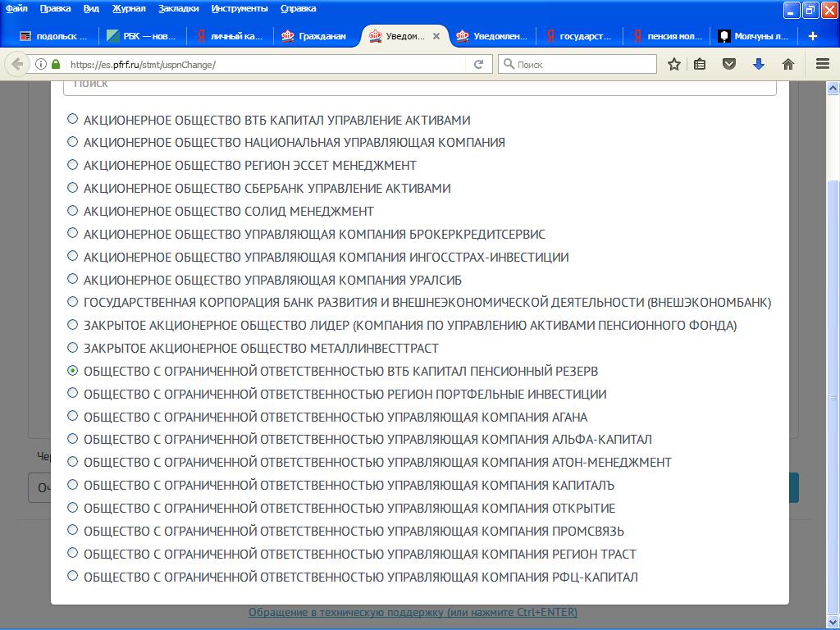Pick the Сбербанк Управление Активами radio
The height and width of the screenshot is (630, 840).
click(x=73, y=188)
